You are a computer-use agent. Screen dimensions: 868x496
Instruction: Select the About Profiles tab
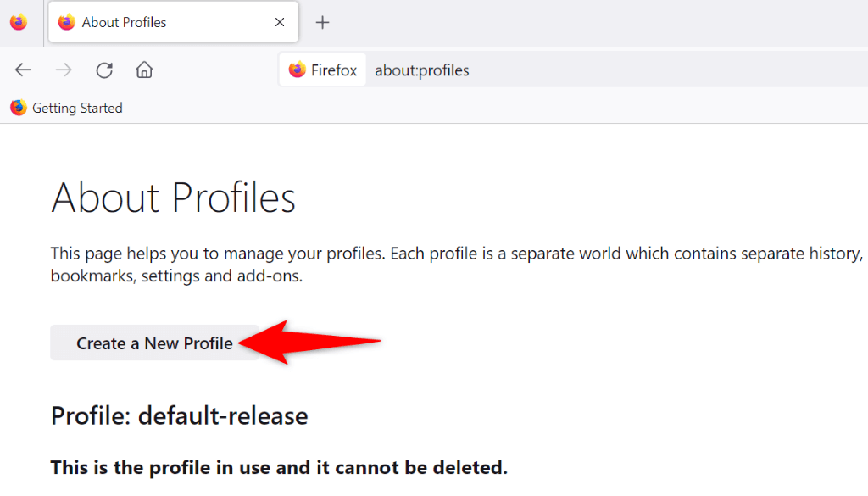(x=161, y=23)
